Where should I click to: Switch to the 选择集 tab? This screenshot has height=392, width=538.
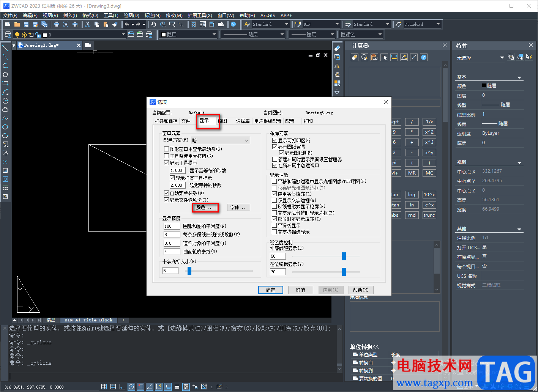243,121
